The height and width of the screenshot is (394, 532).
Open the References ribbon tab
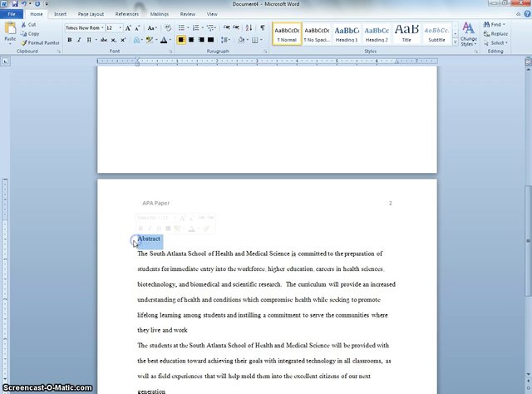pyautogui.click(x=126, y=14)
